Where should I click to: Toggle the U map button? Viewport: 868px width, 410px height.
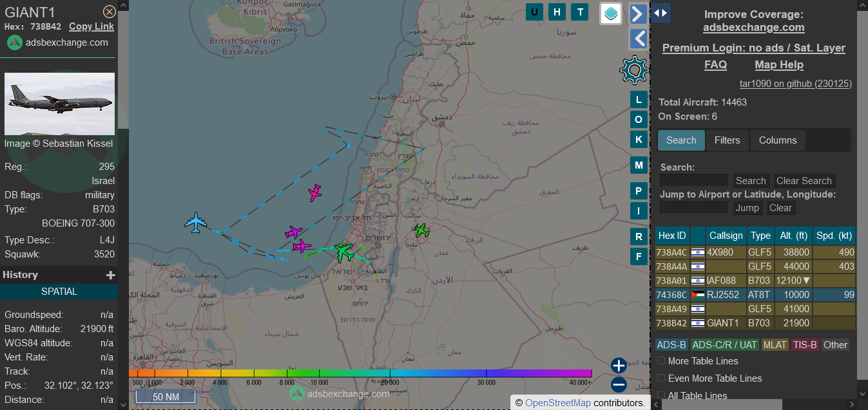coord(534,12)
